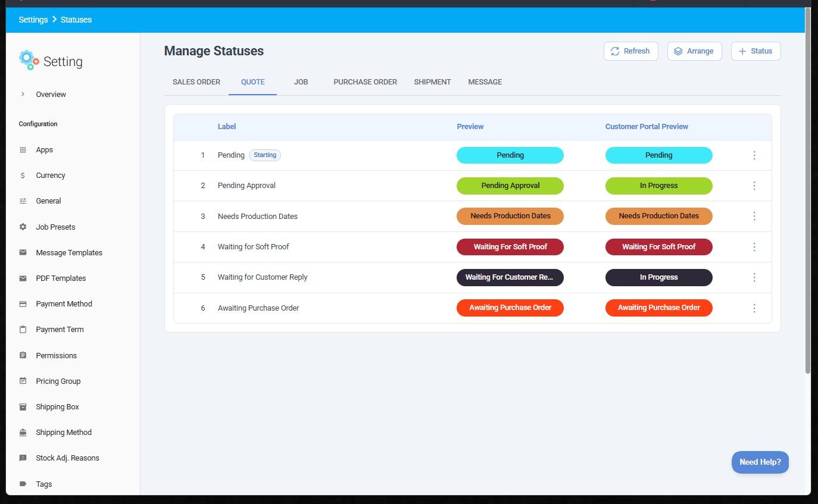The height and width of the screenshot is (504, 818).
Task: Add a new status with Status button
Action: pyautogui.click(x=755, y=51)
